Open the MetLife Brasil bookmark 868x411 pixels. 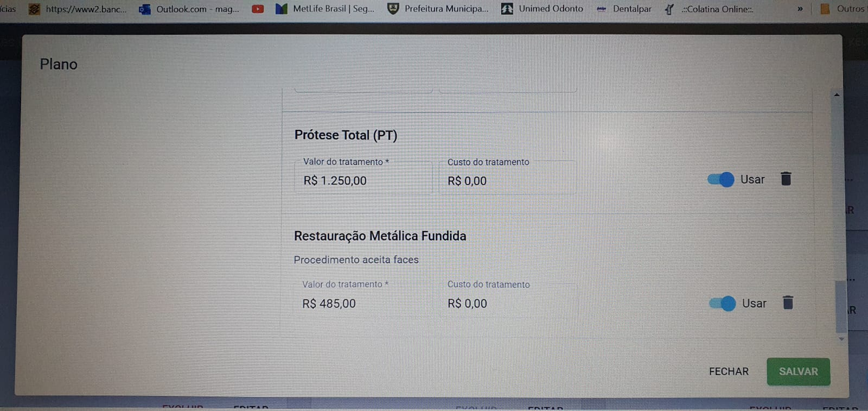tap(325, 9)
